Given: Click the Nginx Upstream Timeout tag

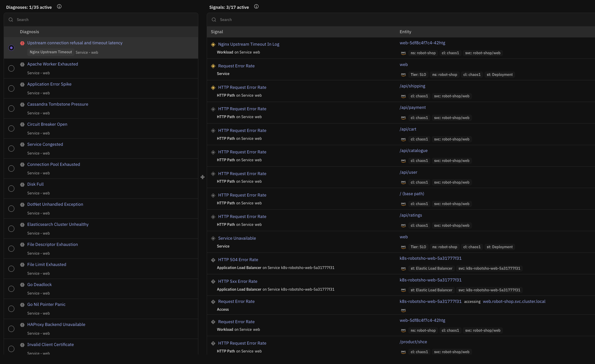Looking at the screenshot, I should [51, 52].
